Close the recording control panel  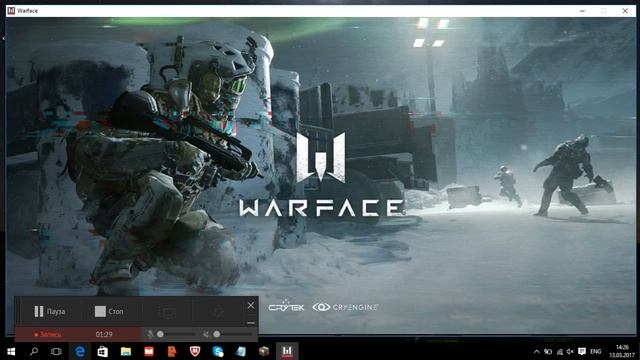pos(251,305)
